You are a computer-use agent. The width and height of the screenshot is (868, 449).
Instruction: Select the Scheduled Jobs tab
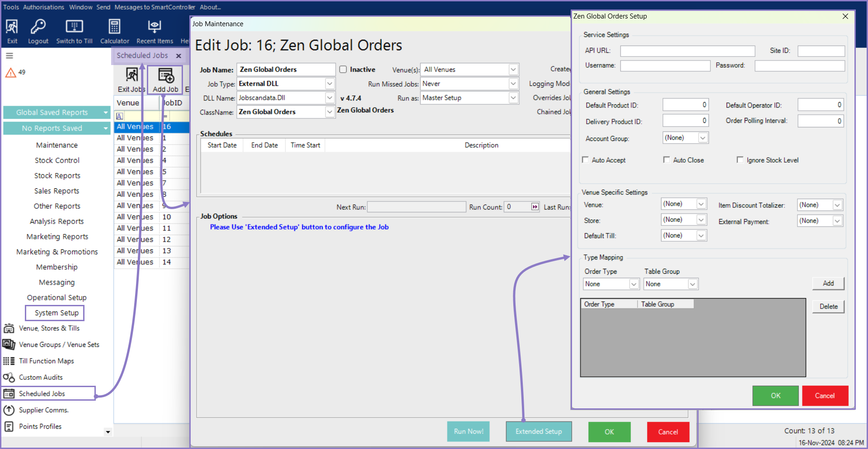tap(142, 56)
